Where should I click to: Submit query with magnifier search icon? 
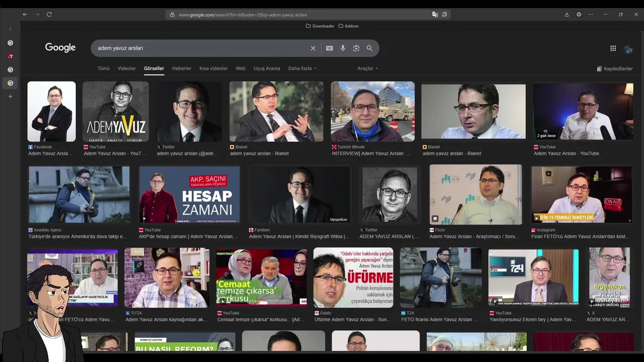370,48
